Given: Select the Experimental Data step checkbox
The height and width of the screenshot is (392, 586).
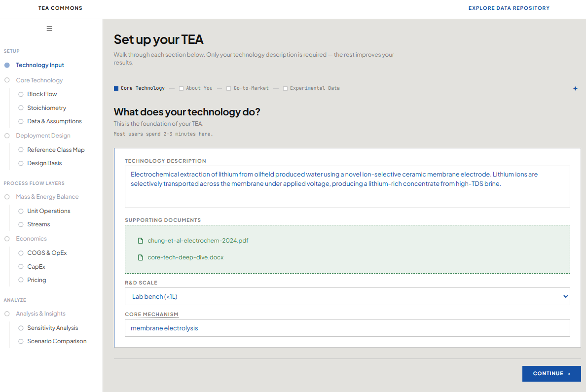Looking at the screenshot, I should [x=285, y=89].
